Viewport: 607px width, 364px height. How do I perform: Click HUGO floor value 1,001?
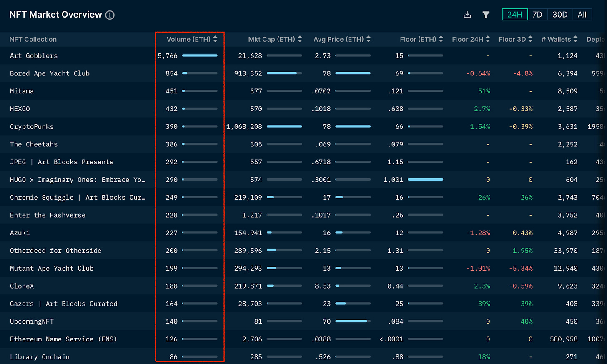tap(393, 180)
